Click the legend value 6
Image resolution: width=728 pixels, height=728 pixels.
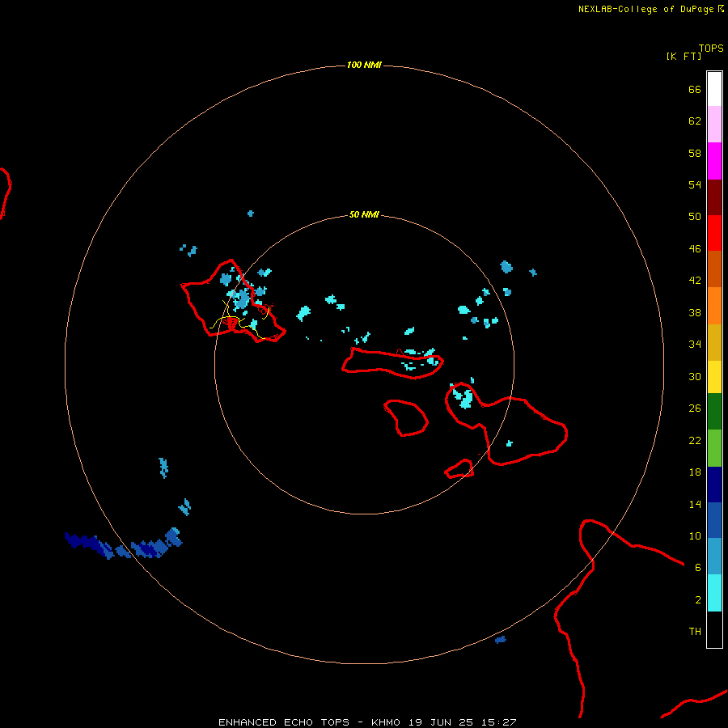[698, 567]
